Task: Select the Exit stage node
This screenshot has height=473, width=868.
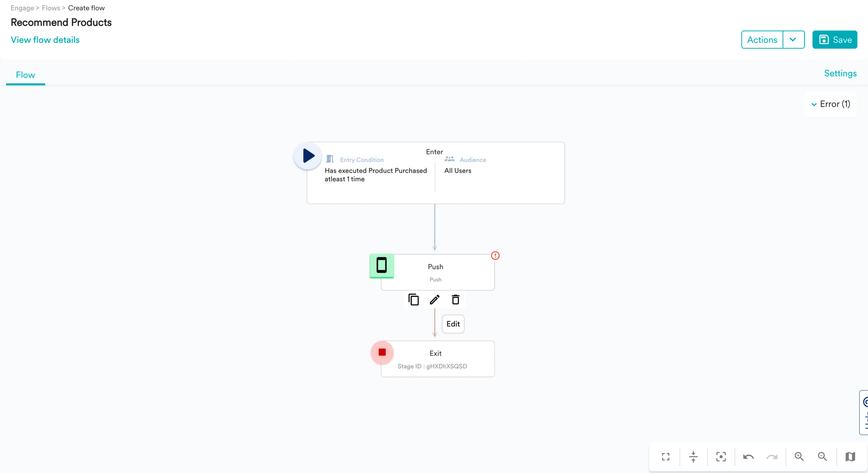Action: [437, 359]
